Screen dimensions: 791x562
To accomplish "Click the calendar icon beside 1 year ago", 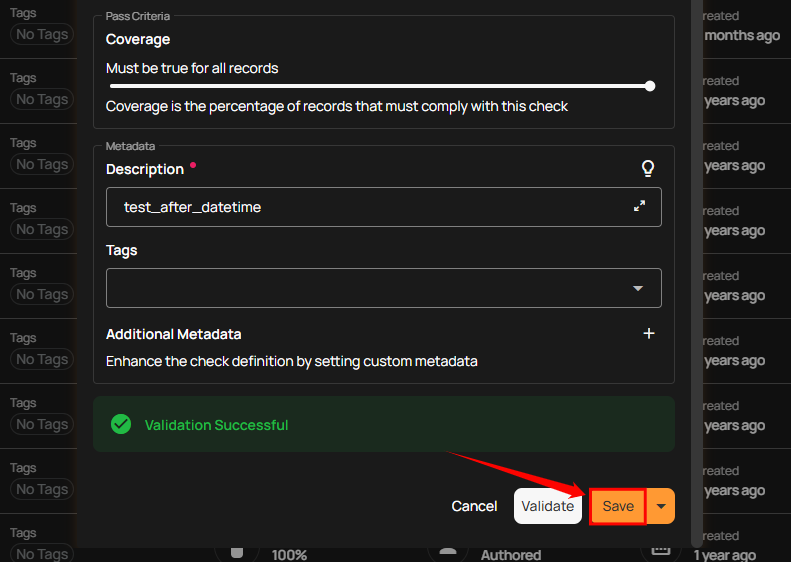I will [x=660, y=552].
